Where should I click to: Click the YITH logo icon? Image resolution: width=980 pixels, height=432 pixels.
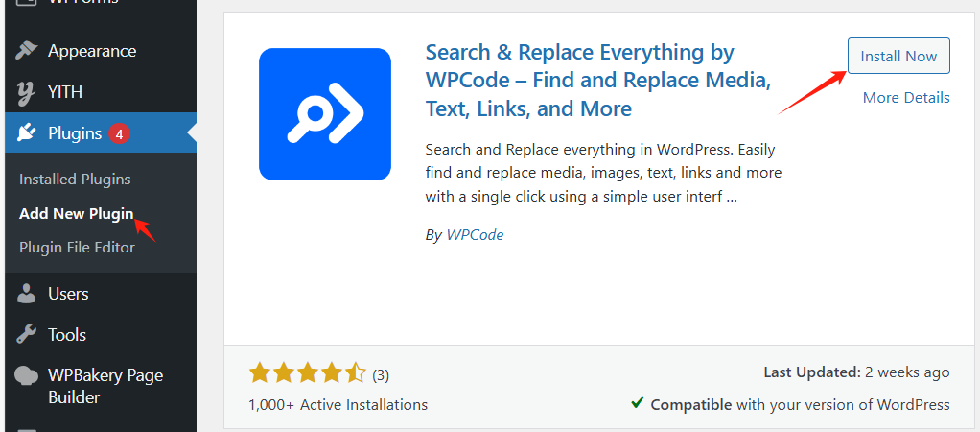coord(26,93)
